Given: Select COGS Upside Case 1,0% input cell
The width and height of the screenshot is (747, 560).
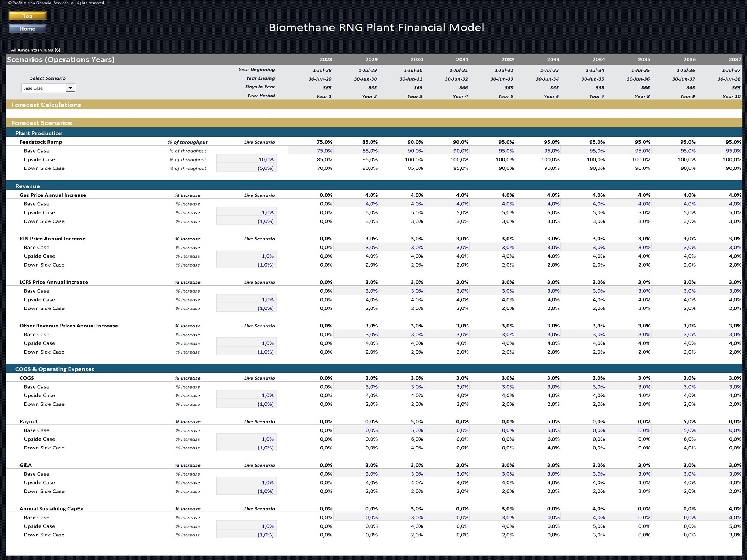Looking at the screenshot, I should (247, 395).
